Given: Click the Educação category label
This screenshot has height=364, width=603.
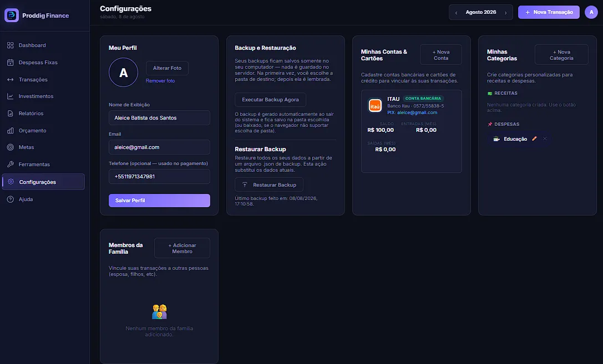Looking at the screenshot, I should pyautogui.click(x=515, y=139).
